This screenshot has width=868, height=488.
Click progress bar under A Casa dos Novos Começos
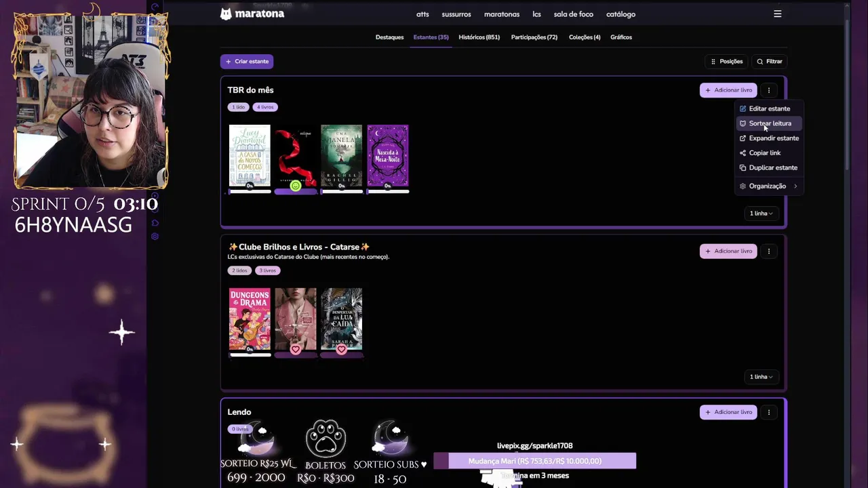pyautogui.click(x=250, y=192)
